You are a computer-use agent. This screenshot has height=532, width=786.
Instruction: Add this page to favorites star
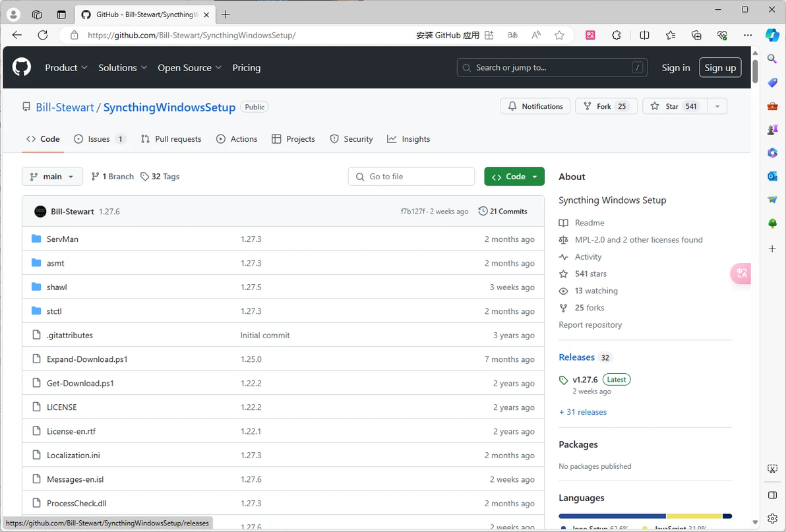pyautogui.click(x=559, y=35)
